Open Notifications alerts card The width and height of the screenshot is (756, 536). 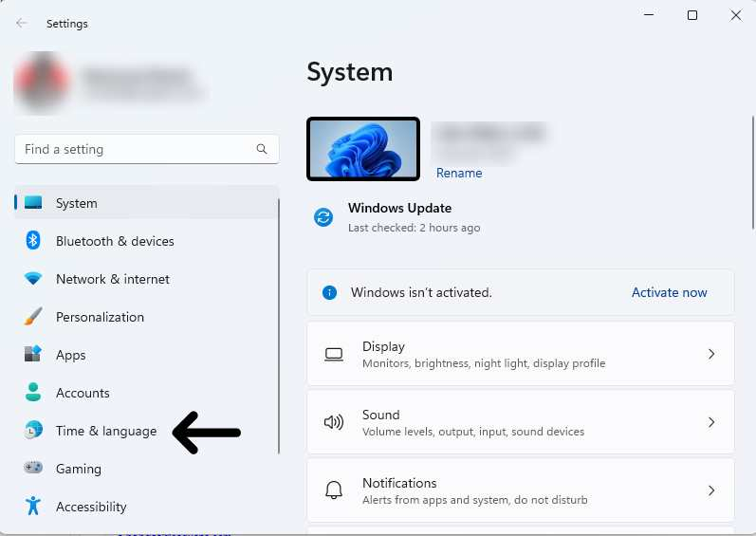pyautogui.click(x=521, y=490)
